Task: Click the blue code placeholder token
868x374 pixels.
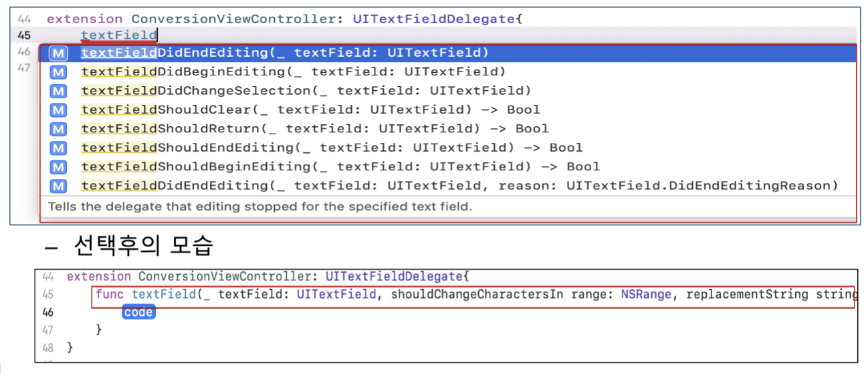Action: pos(138,312)
